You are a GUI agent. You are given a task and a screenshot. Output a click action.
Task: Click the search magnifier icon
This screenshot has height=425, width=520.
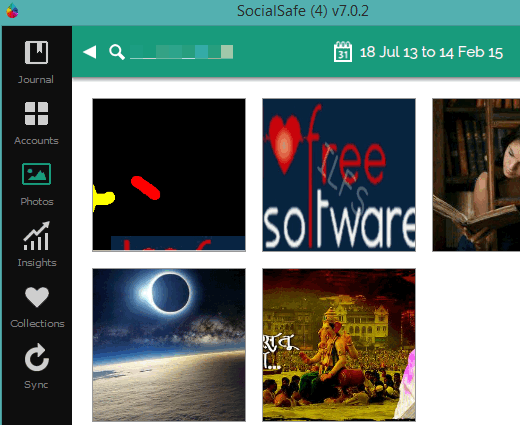click(x=117, y=52)
